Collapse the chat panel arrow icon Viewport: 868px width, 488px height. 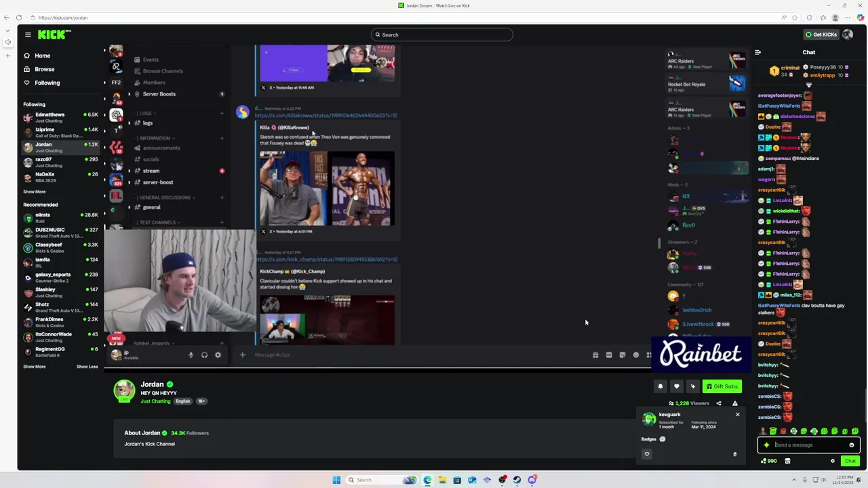click(757, 52)
